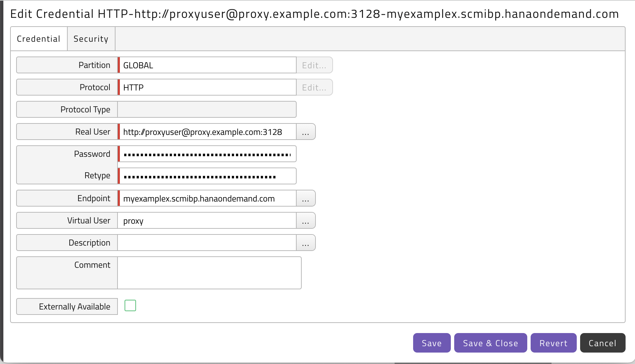Open the Endpoint ellipsis browse button
Viewport: 635px width, 364px height.
(x=305, y=198)
